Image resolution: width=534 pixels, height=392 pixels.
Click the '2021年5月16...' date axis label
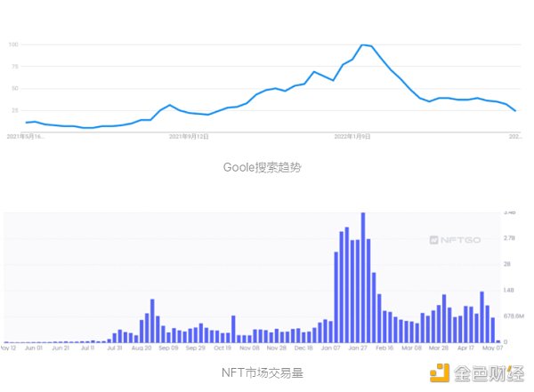click(x=26, y=137)
